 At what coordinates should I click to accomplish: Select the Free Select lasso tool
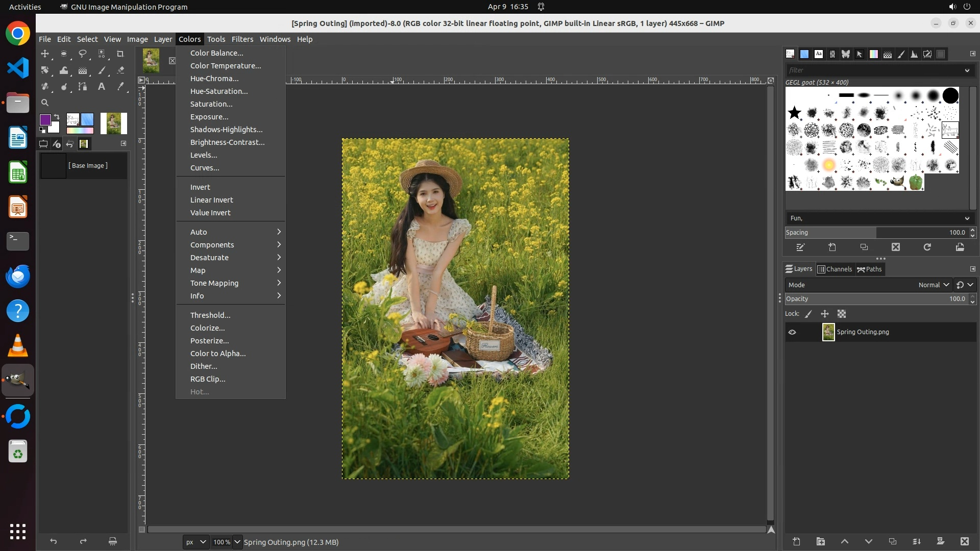[83, 54]
